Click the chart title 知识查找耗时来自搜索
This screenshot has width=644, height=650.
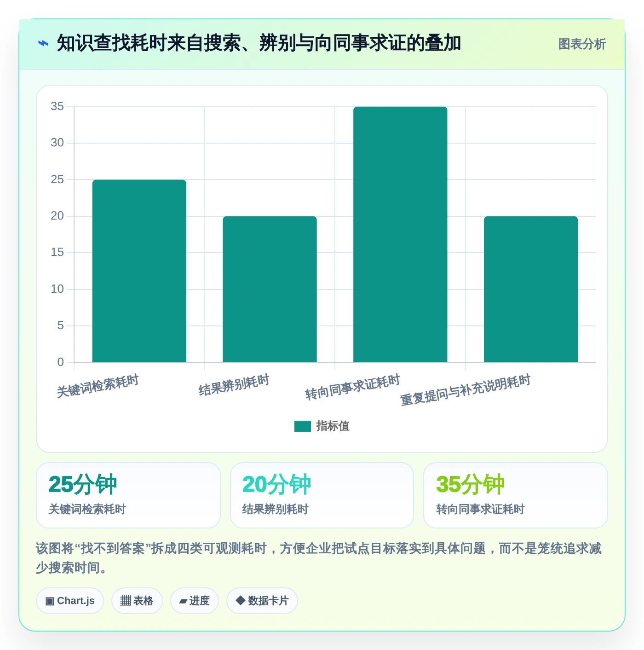(x=259, y=43)
